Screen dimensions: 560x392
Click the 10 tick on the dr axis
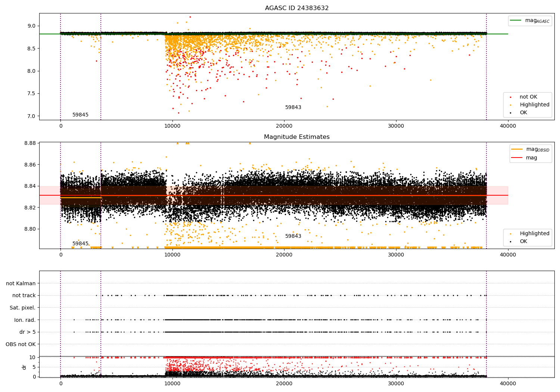(x=32, y=358)
